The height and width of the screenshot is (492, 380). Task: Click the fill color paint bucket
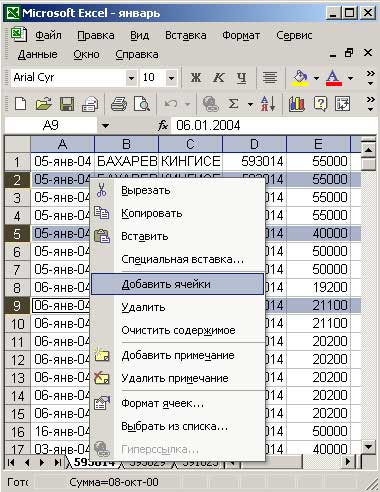[x=300, y=78]
